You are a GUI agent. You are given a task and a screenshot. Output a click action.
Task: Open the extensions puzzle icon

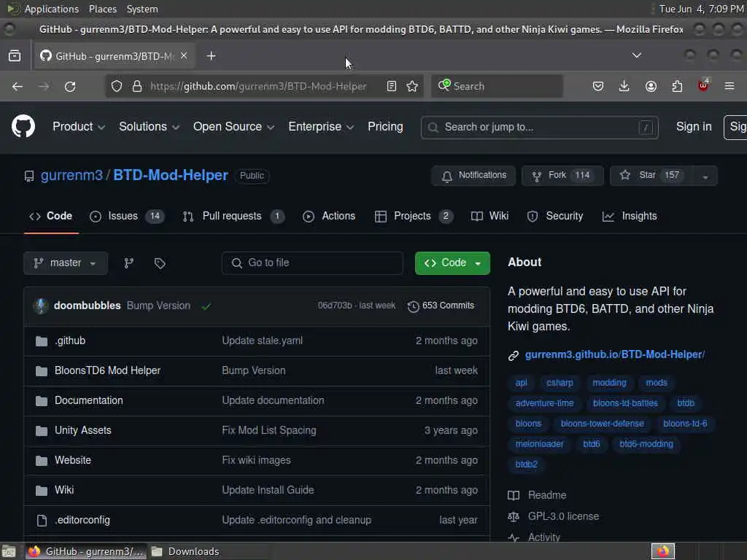pyautogui.click(x=677, y=86)
